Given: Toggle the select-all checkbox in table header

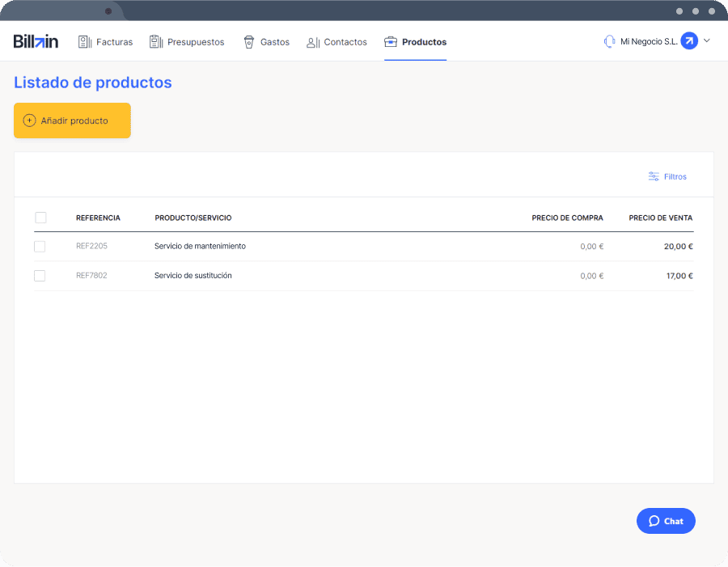Looking at the screenshot, I should coord(41,218).
